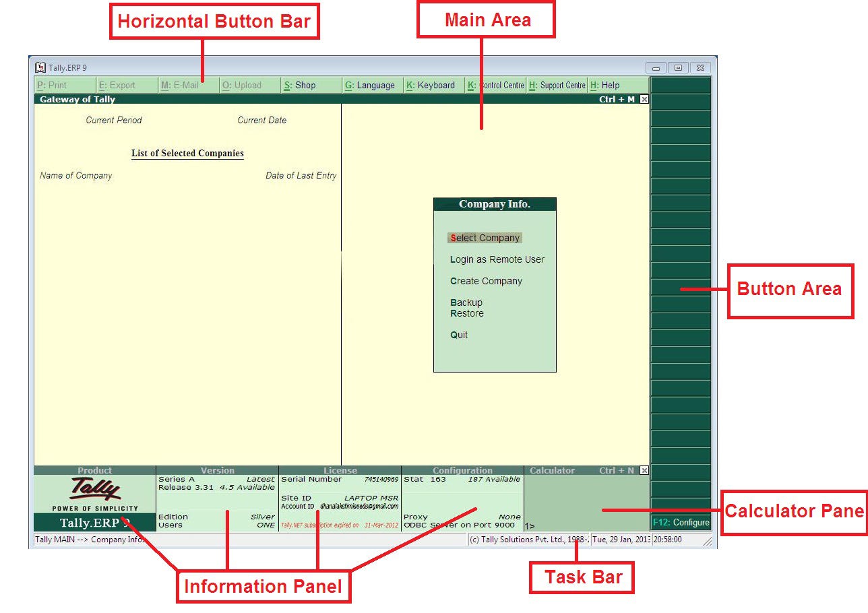Open the K: Keyboard option
The image size is (868, 613).
pyautogui.click(x=434, y=86)
